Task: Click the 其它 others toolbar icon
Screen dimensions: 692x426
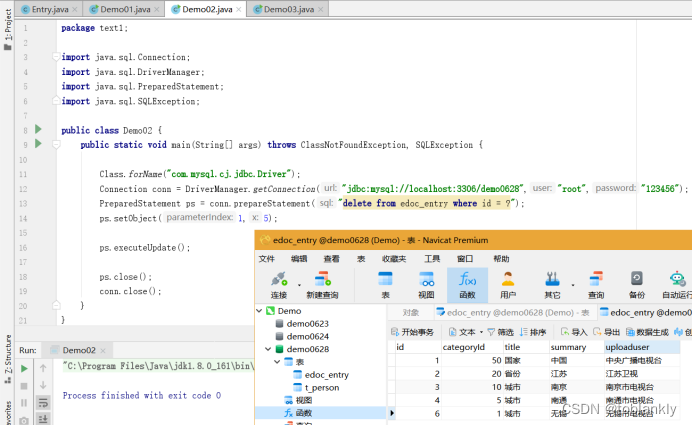Action: point(552,285)
